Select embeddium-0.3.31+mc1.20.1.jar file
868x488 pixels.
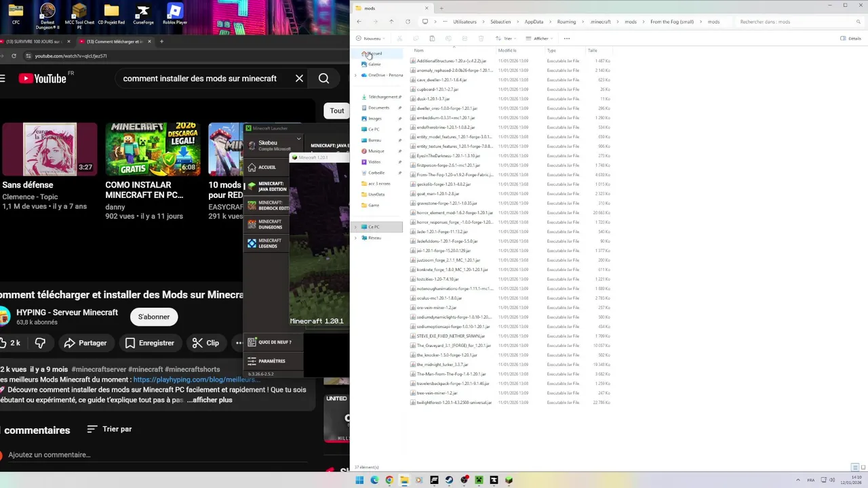coord(446,118)
